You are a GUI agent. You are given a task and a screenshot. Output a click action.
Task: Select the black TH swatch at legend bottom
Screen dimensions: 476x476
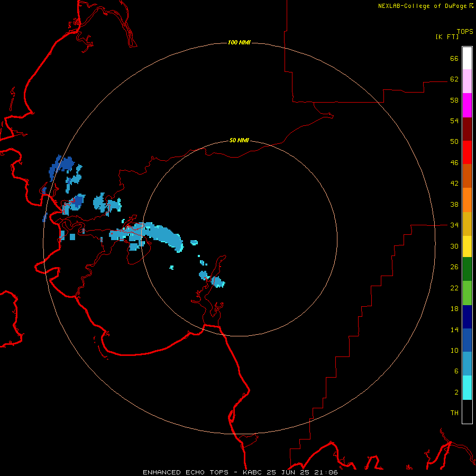[x=467, y=411]
